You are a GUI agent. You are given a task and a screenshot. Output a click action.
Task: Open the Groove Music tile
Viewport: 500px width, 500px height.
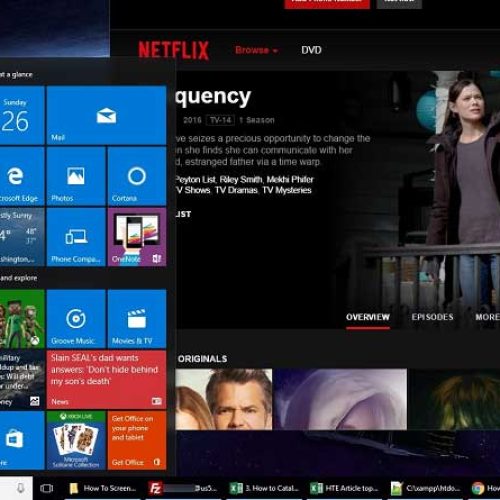[76, 319]
